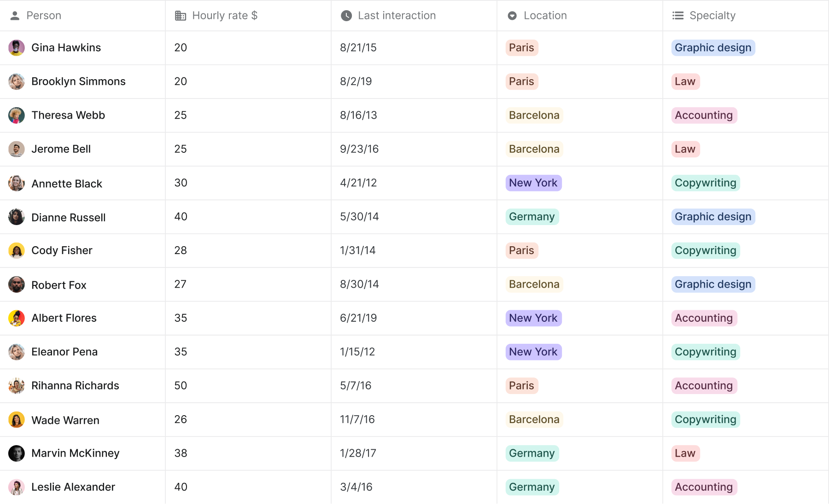Click Albert Flores' profile avatar
The width and height of the screenshot is (829, 504).
(x=17, y=318)
